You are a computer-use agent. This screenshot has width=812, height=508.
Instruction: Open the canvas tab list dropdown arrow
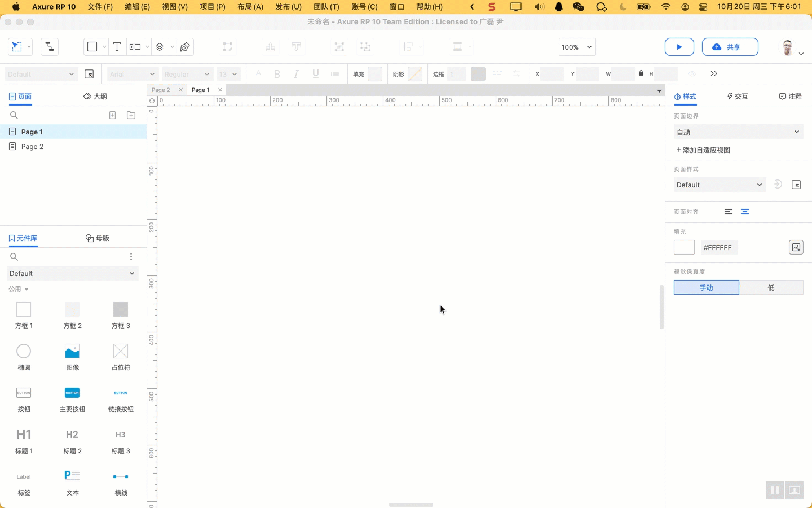tap(659, 90)
